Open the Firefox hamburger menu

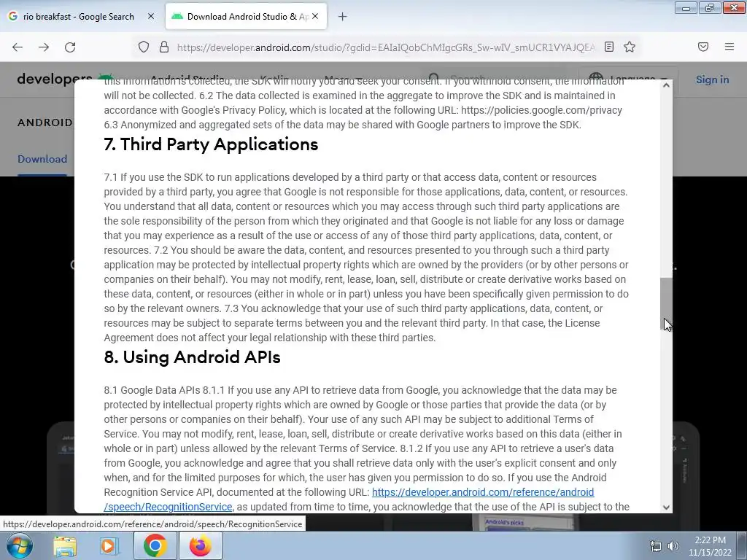pyautogui.click(x=729, y=47)
